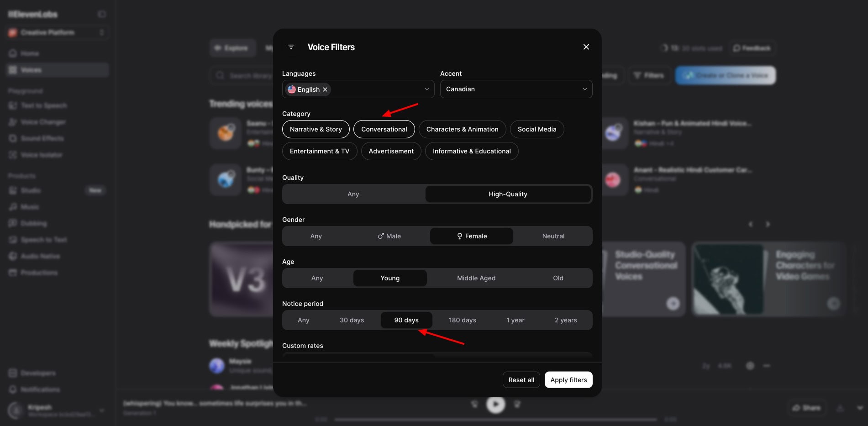Set Gender to Any

316,236
